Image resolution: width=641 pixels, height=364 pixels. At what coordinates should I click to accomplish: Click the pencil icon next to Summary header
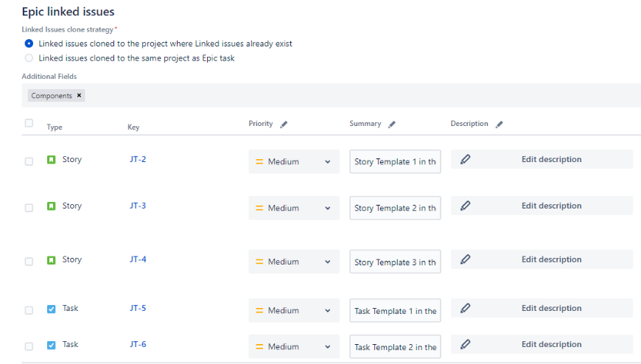pos(392,125)
